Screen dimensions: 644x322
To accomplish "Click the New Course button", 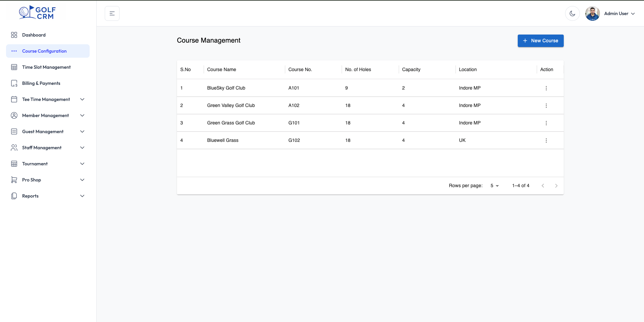I will pyautogui.click(x=540, y=41).
